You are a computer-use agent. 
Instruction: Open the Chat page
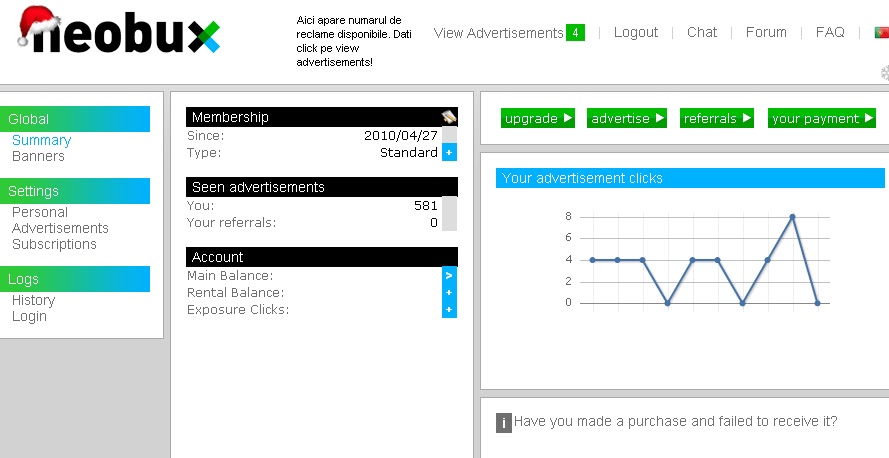click(702, 32)
